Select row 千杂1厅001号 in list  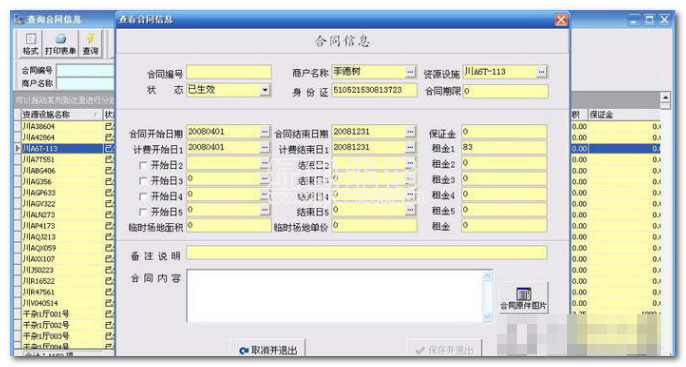pos(62,314)
